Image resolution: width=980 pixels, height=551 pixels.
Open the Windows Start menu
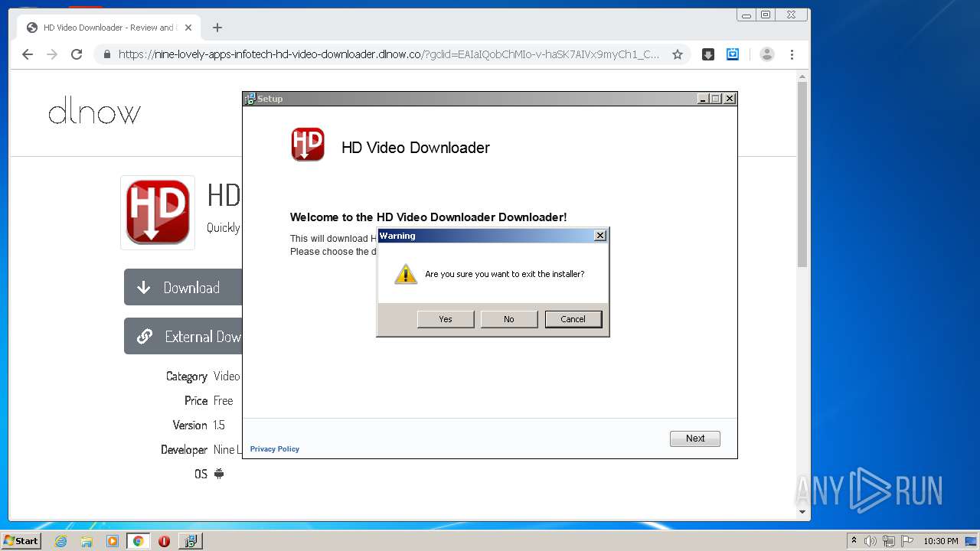[x=21, y=540]
